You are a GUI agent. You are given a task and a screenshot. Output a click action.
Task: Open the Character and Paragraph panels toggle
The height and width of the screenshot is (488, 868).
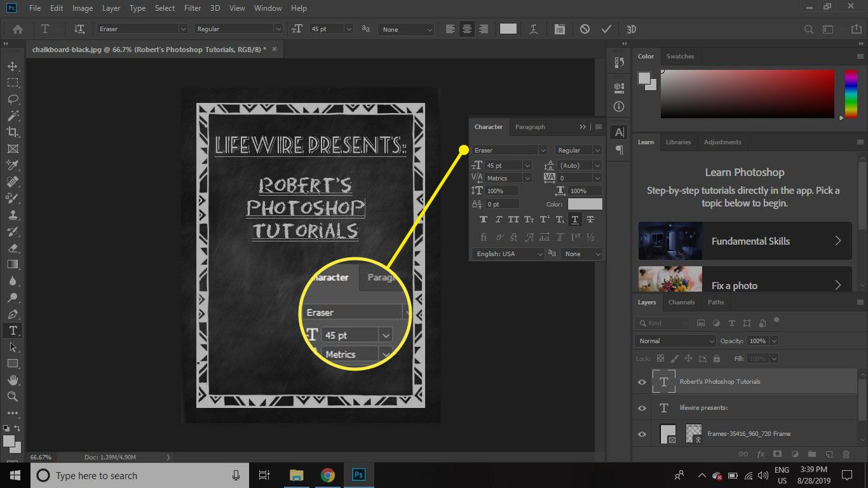tap(559, 29)
